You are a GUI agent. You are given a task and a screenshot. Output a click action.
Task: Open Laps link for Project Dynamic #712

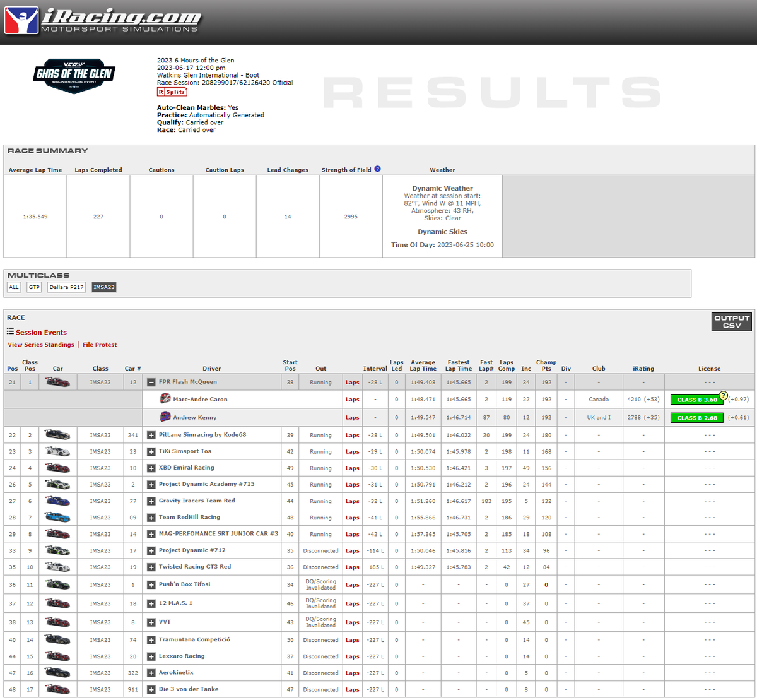353,550
